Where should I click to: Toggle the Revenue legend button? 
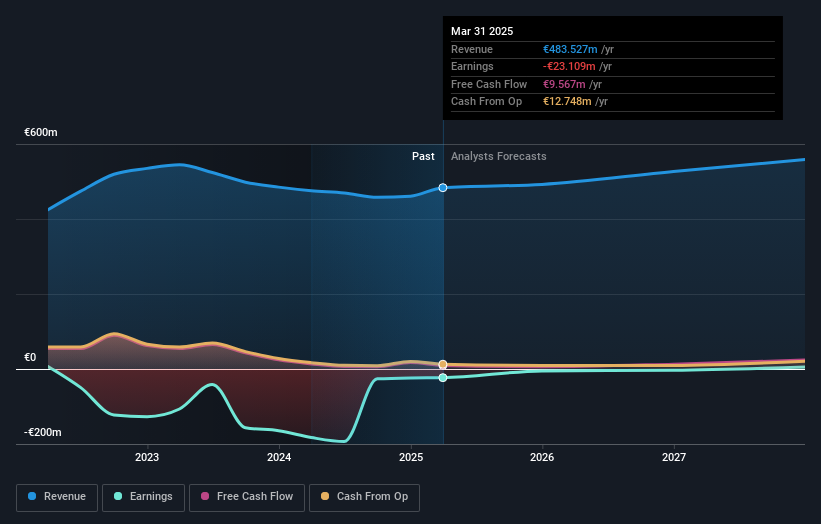pyautogui.click(x=57, y=497)
